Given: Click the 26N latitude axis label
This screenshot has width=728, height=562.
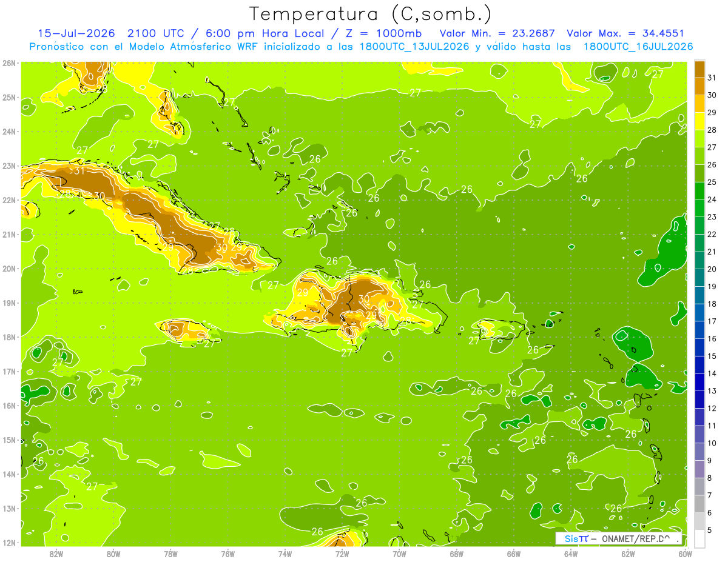Looking at the screenshot, I should (9, 63).
